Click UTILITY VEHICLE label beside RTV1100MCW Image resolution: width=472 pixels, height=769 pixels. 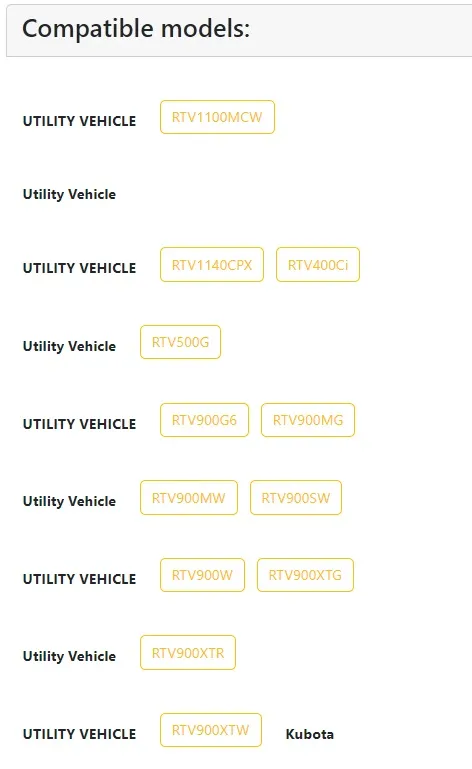(x=79, y=121)
